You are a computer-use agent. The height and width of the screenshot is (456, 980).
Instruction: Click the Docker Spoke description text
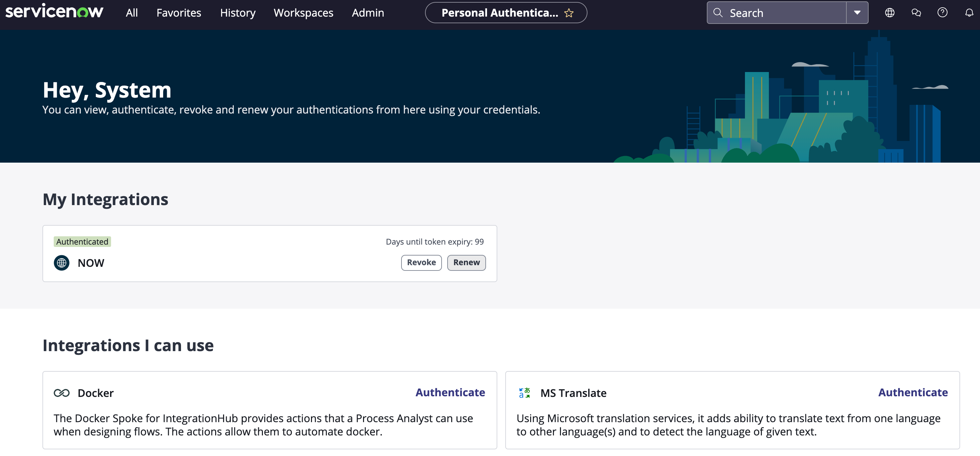point(263,425)
